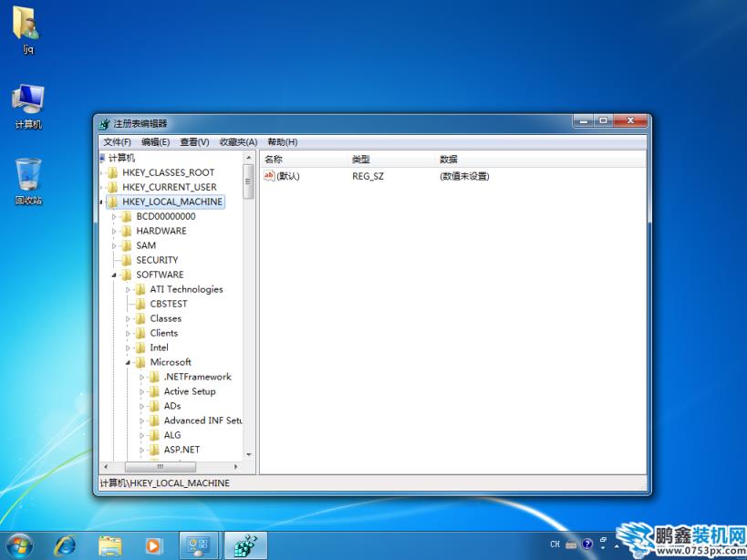
Task: Click the HKEY_LOCAL_MACHINE folder icon
Action: 112,202
